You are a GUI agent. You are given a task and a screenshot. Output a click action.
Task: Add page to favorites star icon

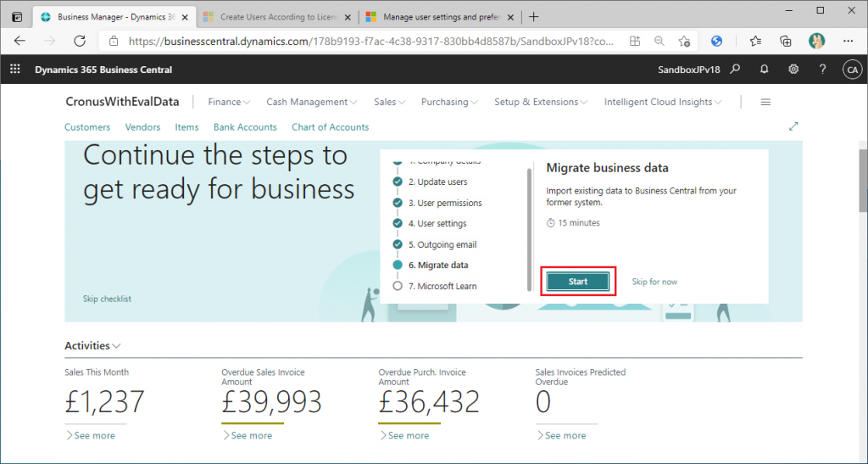click(684, 41)
